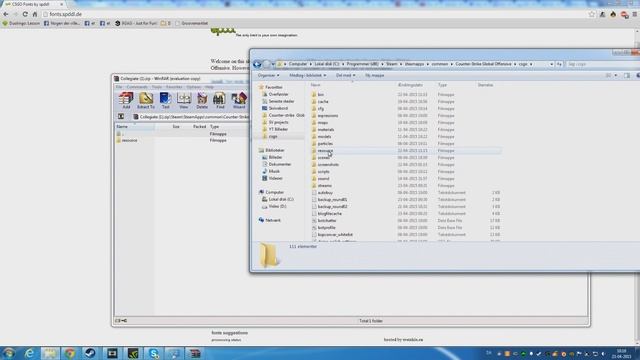640x360 pixels.
Task: Select the parent '..' folder in WinRAR
Action: click(120, 134)
